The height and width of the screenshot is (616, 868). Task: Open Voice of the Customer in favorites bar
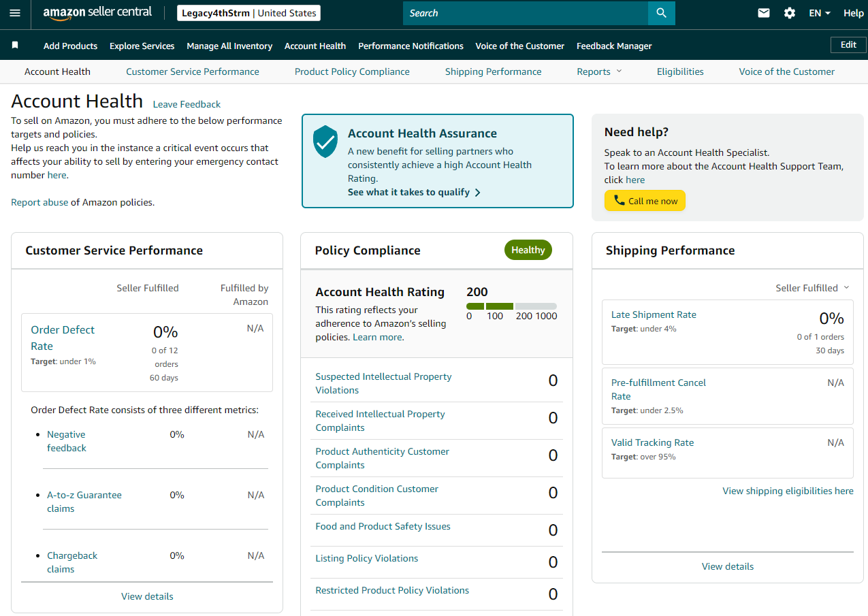(520, 46)
